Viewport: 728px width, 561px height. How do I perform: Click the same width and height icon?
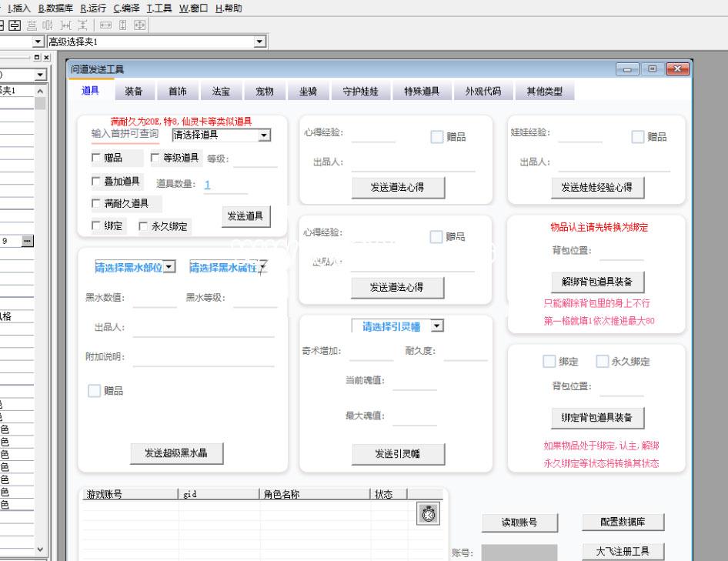pos(139,25)
